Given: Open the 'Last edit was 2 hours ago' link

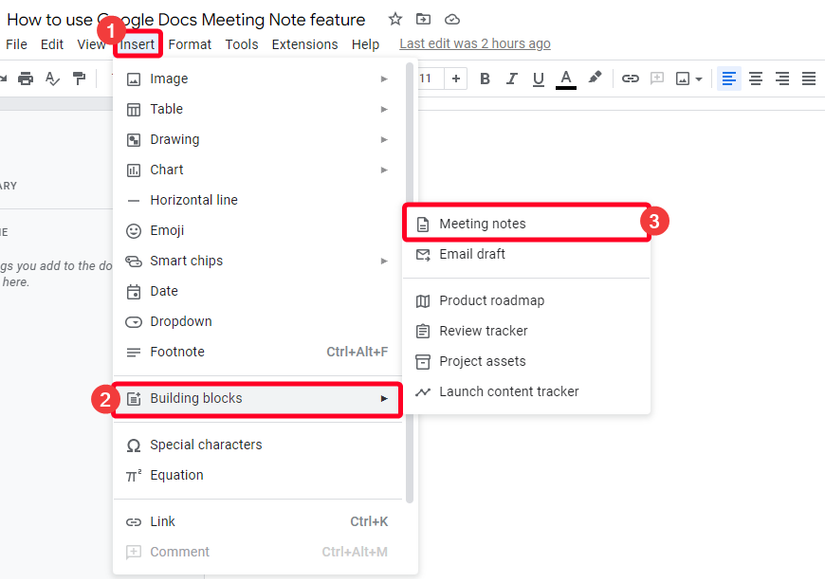Looking at the screenshot, I should tap(475, 44).
